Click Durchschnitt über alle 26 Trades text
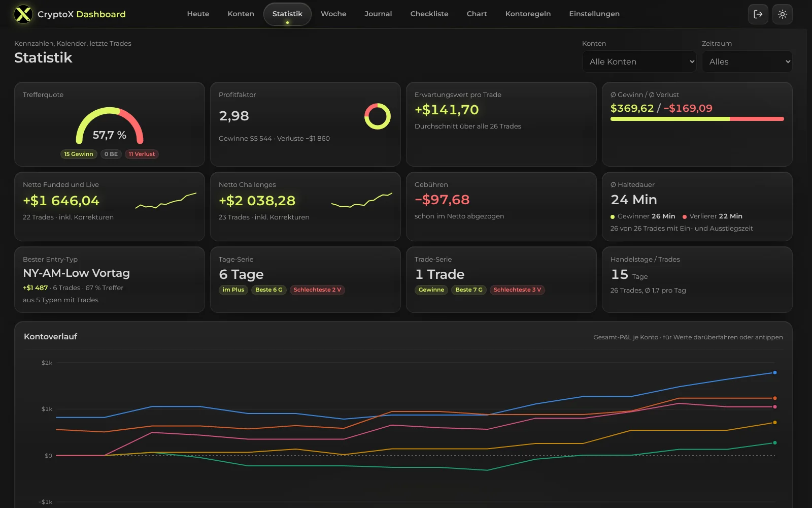 [x=468, y=126]
